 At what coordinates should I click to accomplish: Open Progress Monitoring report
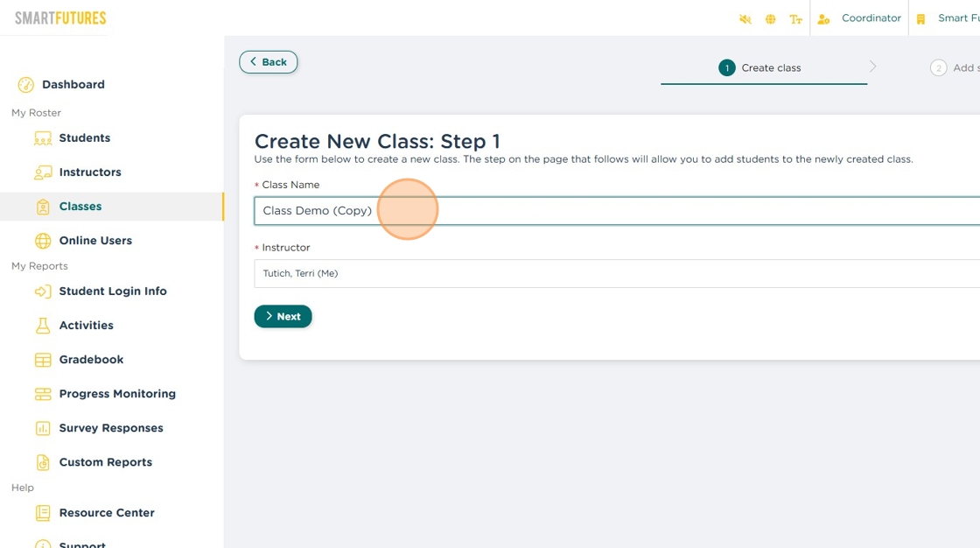coord(116,394)
